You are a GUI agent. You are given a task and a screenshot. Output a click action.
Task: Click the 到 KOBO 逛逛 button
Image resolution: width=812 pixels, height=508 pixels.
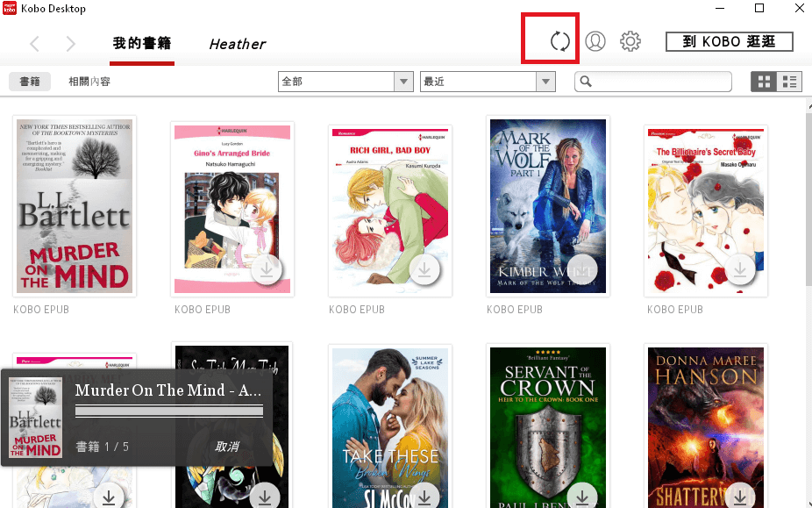[x=730, y=41]
